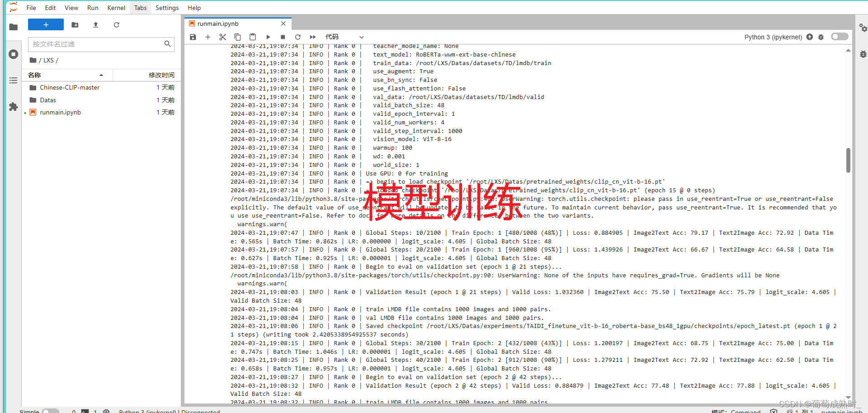Viewport: 868px width, 413px height.
Task: Open the Tabs menu
Action: coord(140,8)
